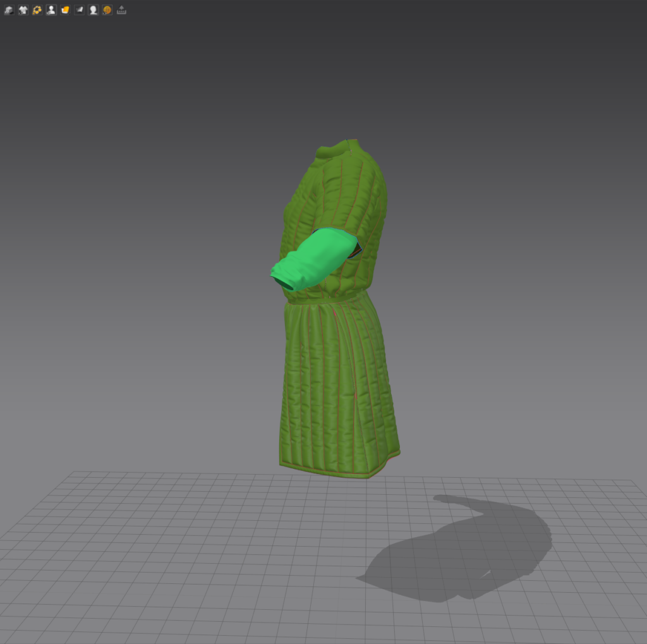
Task: Select the bright green sleeve on garment
Action: click(x=316, y=258)
